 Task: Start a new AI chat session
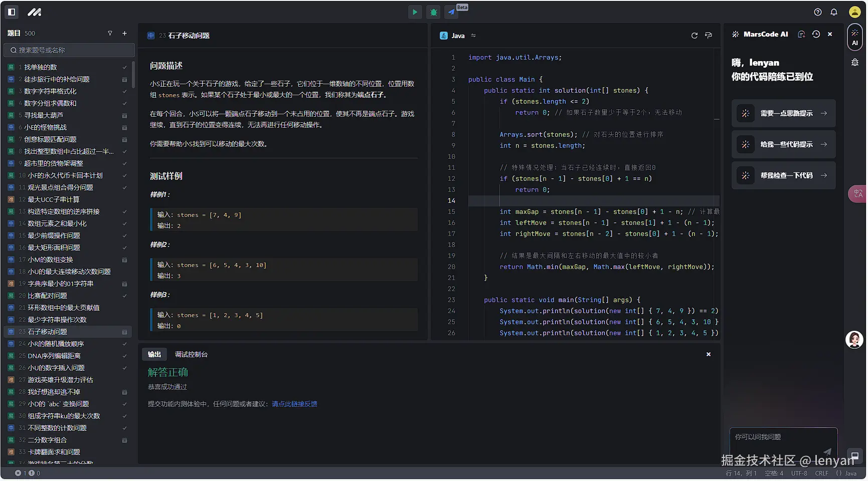[801, 34]
